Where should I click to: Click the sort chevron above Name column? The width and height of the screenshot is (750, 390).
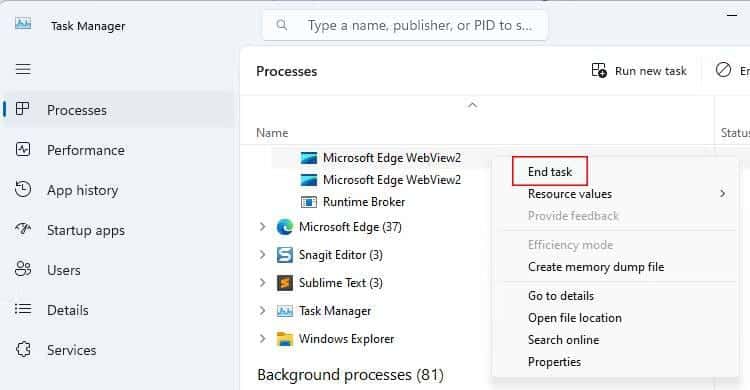pyautogui.click(x=472, y=105)
